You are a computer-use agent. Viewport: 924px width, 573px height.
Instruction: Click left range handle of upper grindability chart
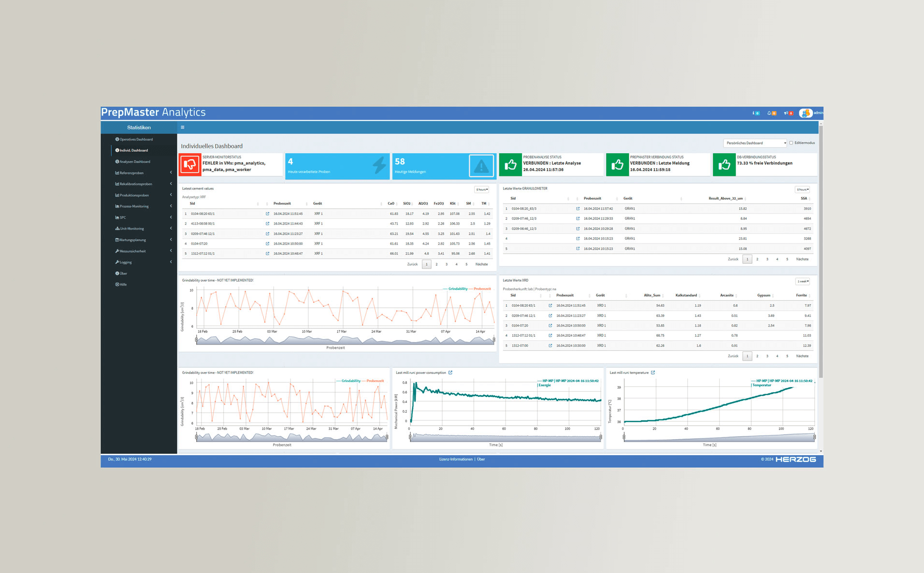[196, 340]
